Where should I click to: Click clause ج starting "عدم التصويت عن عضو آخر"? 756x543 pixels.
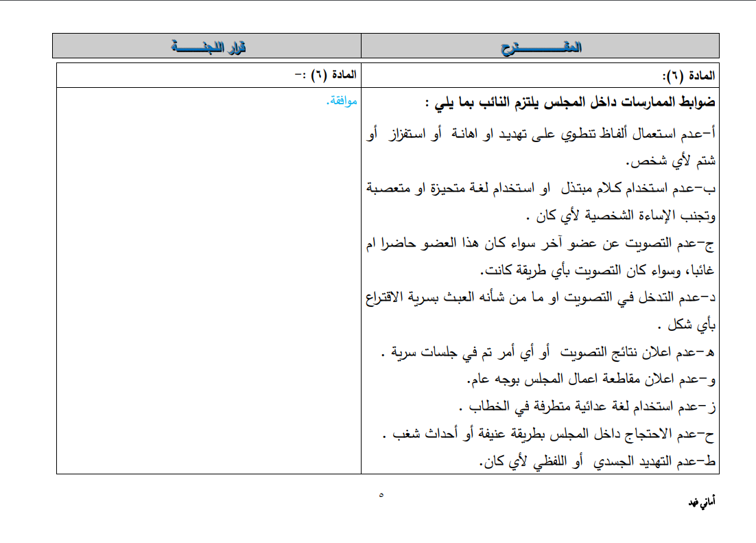(542, 243)
